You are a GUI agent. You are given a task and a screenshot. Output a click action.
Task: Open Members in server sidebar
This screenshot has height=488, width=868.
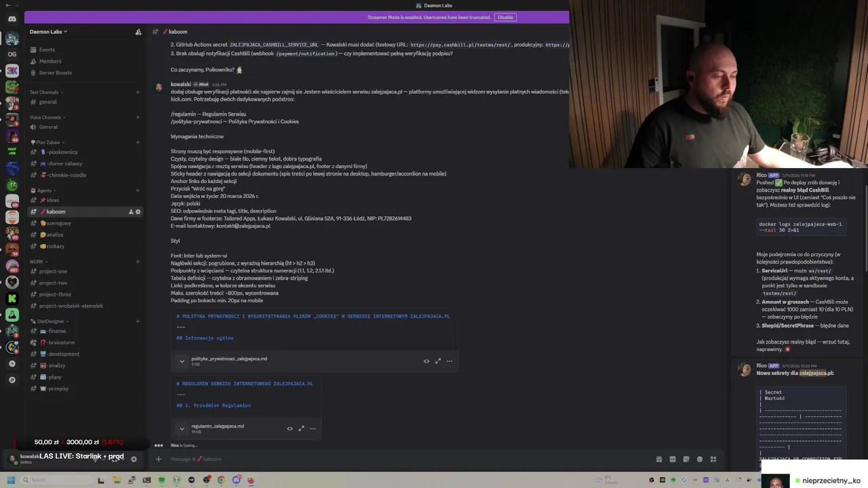coord(84,61)
